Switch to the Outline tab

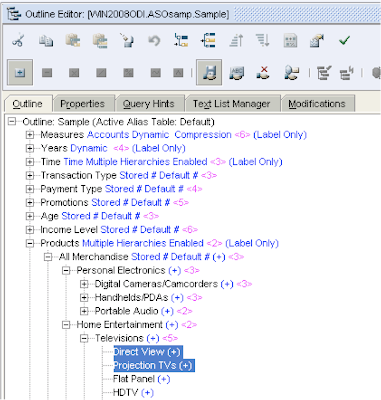[x=28, y=104]
